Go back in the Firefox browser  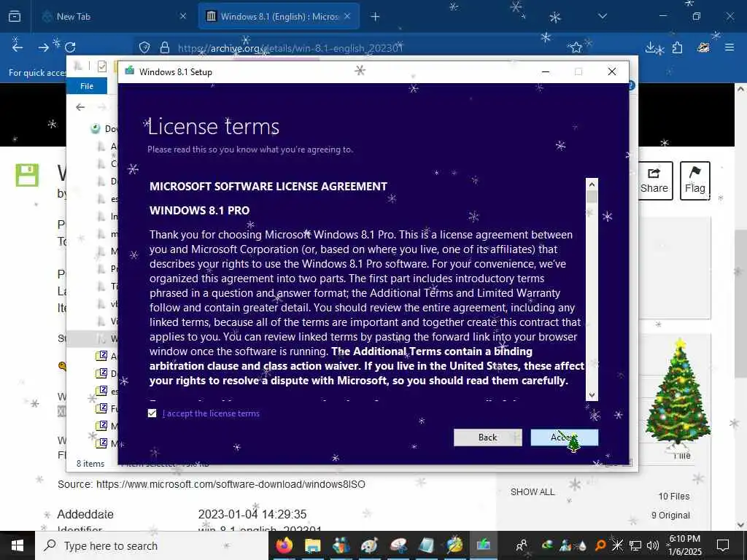point(18,47)
